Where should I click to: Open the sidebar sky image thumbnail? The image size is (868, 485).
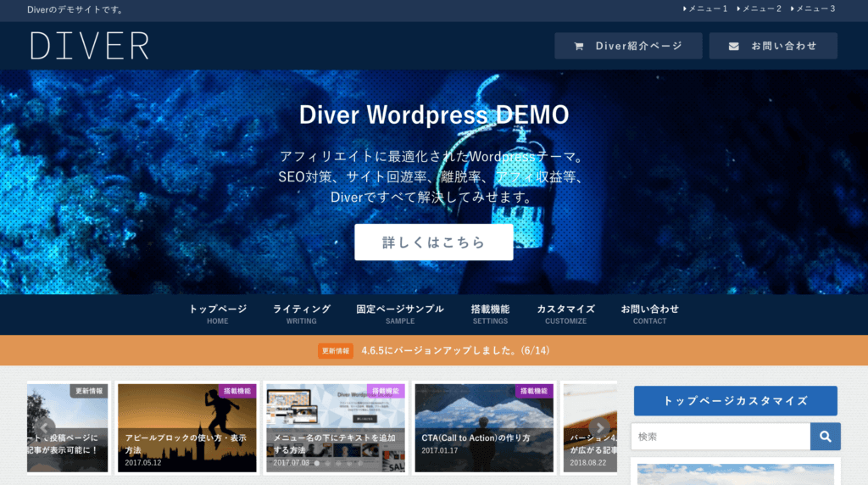[735, 475]
